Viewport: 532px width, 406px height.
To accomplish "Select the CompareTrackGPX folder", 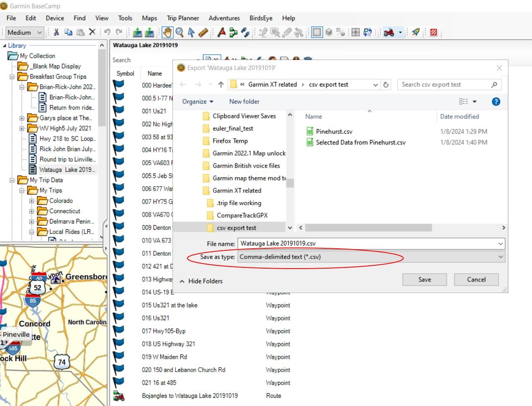I will tap(242, 215).
